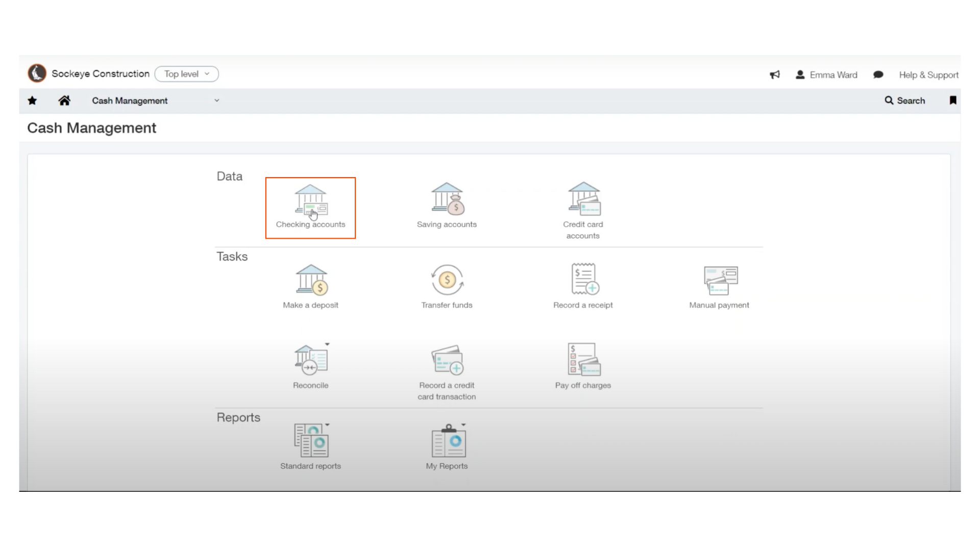980x551 pixels.
Task: Expand the Cash Management dropdown
Action: coord(216,100)
